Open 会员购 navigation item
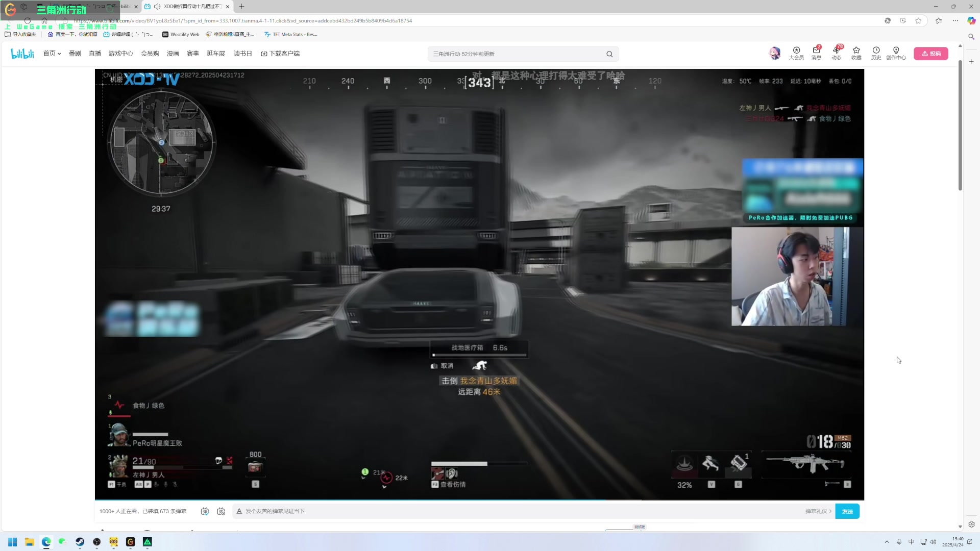 coord(150,54)
